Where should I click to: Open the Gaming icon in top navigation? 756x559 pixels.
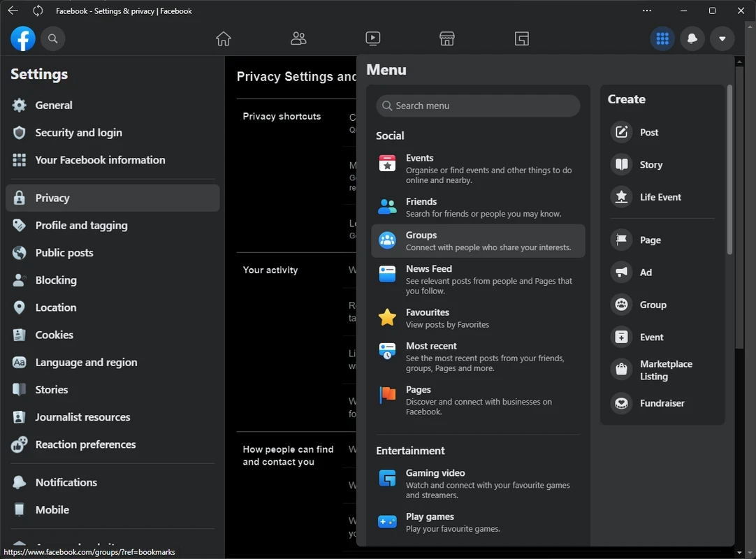tap(522, 38)
